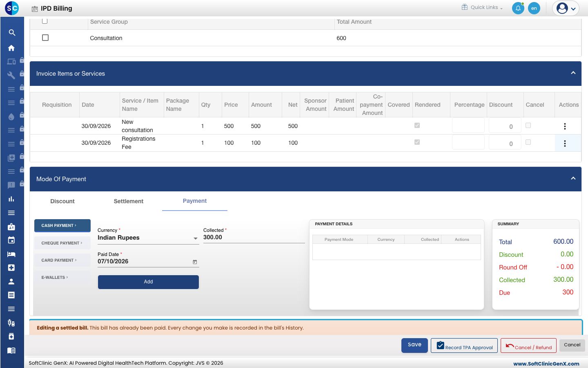Open the SC logo in the header

[x=12, y=8]
